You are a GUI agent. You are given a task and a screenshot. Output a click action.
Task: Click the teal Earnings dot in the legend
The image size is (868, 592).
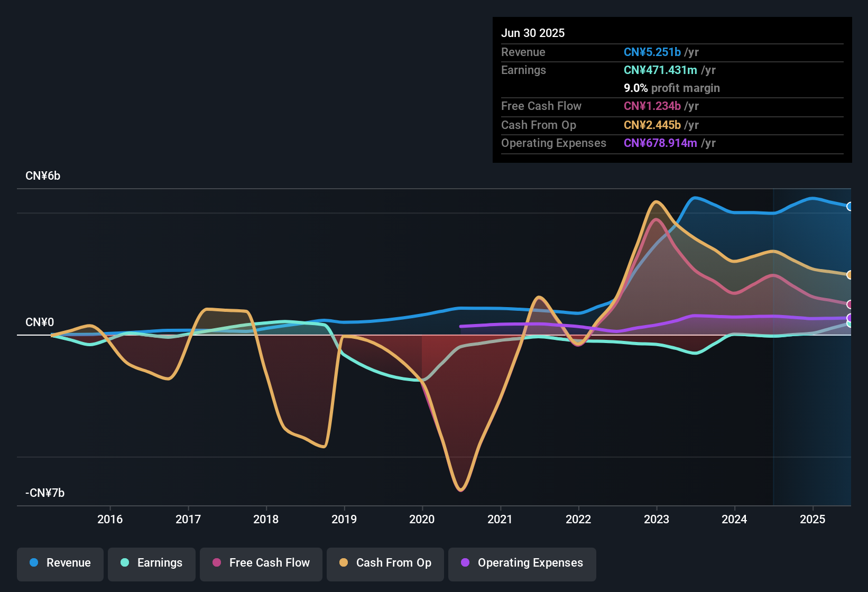pyautogui.click(x=125, y=563)
